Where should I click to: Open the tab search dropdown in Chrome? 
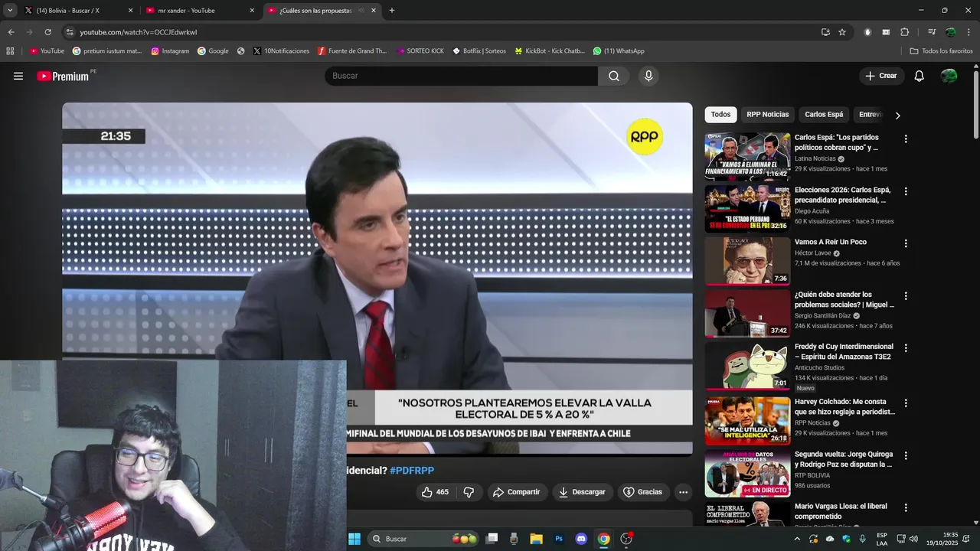tap(10, 10)
